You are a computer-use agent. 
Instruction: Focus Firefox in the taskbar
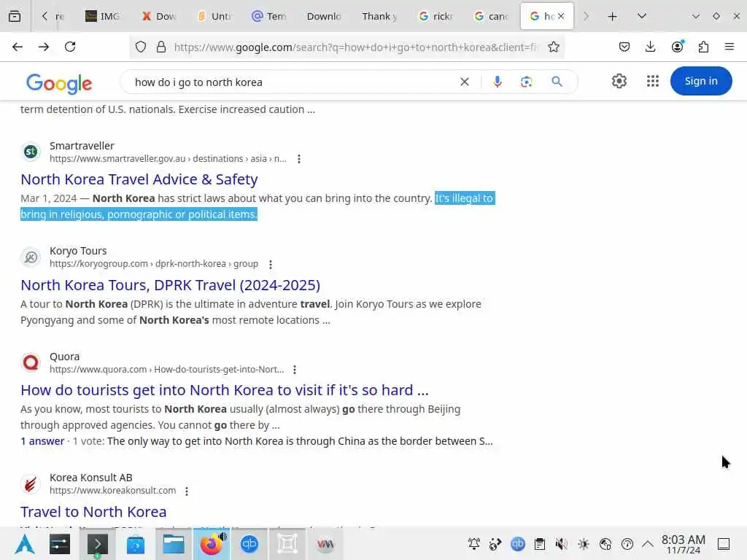click(x=212, y=544)
